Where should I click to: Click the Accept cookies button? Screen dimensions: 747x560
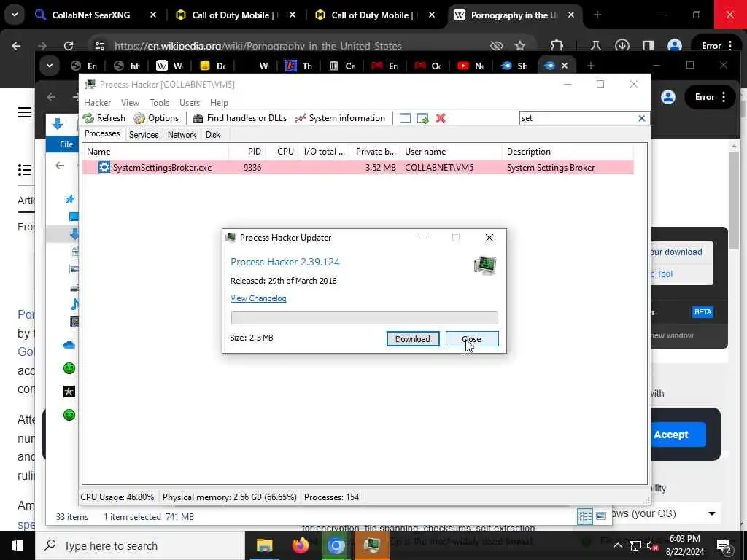tap(671, 435)
